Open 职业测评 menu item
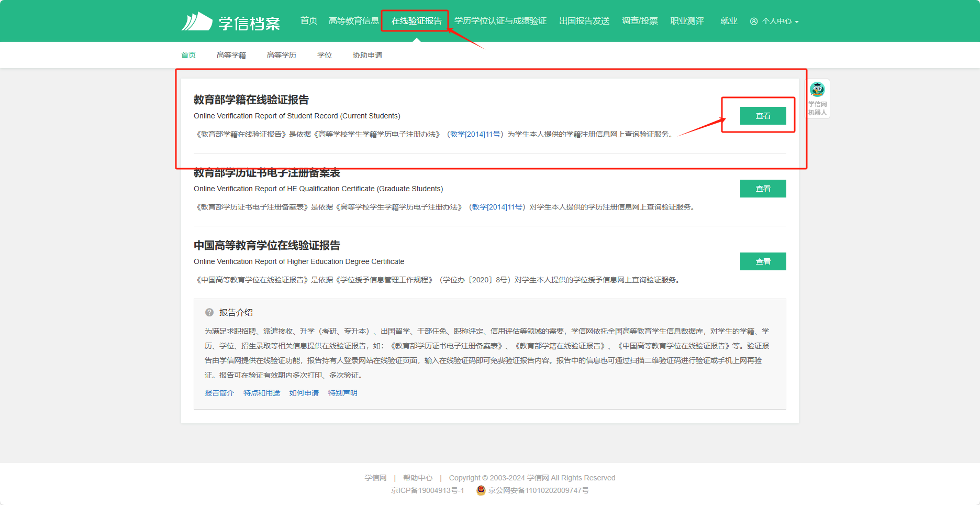 tap(687, 21)
